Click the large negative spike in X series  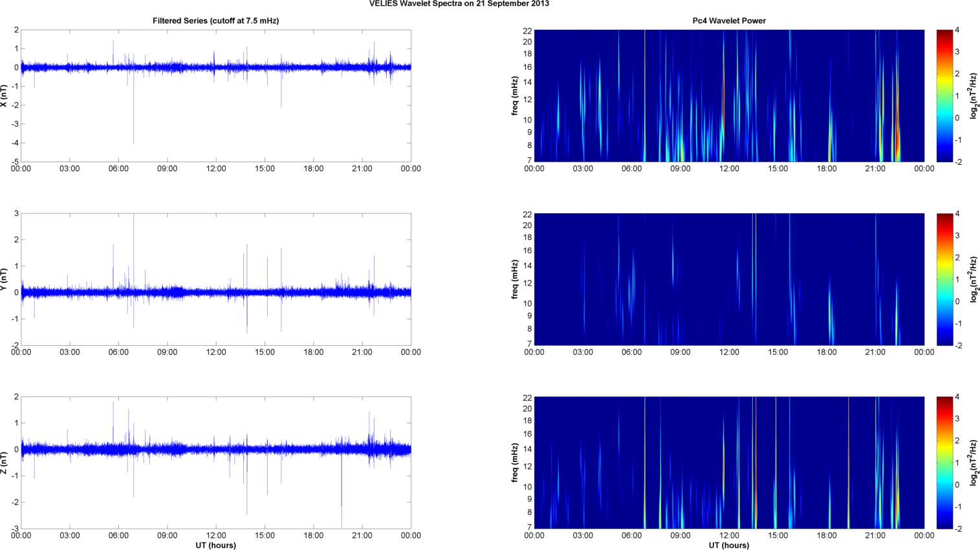133,129
